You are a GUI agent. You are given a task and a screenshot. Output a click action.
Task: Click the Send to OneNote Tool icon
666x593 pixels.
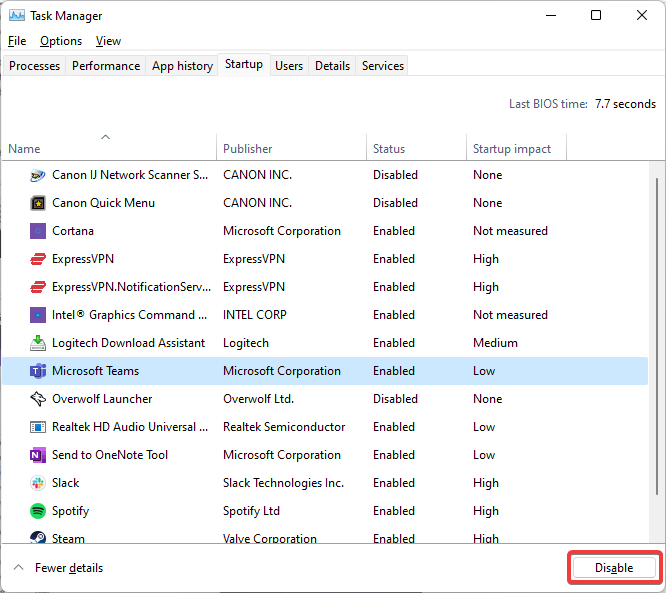(38, 455)
